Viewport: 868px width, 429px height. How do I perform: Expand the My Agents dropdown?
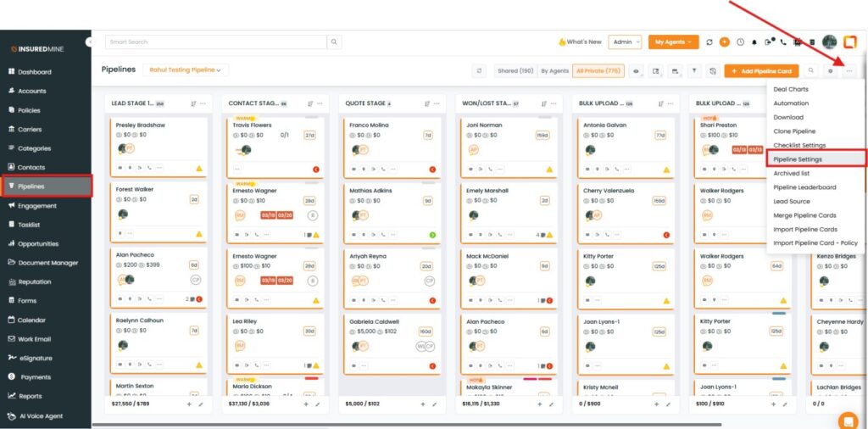coord(673,42)
